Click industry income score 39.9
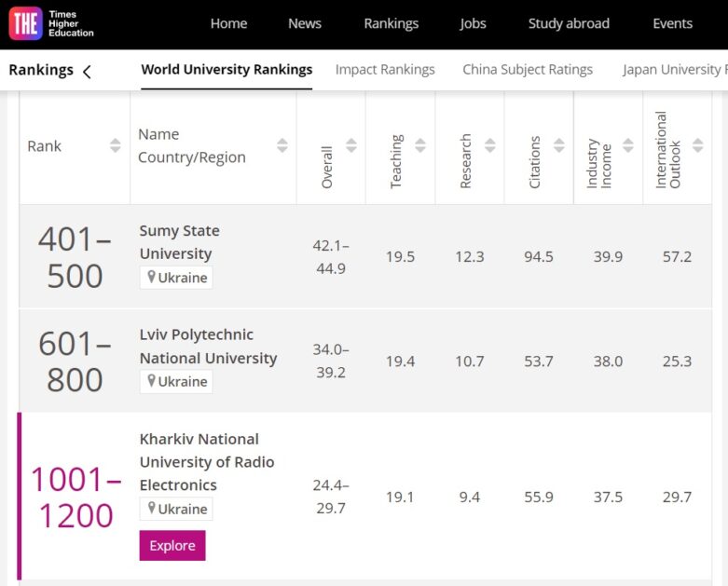The width and height of the screenshot is (728, 586). [x=608, y=256]
